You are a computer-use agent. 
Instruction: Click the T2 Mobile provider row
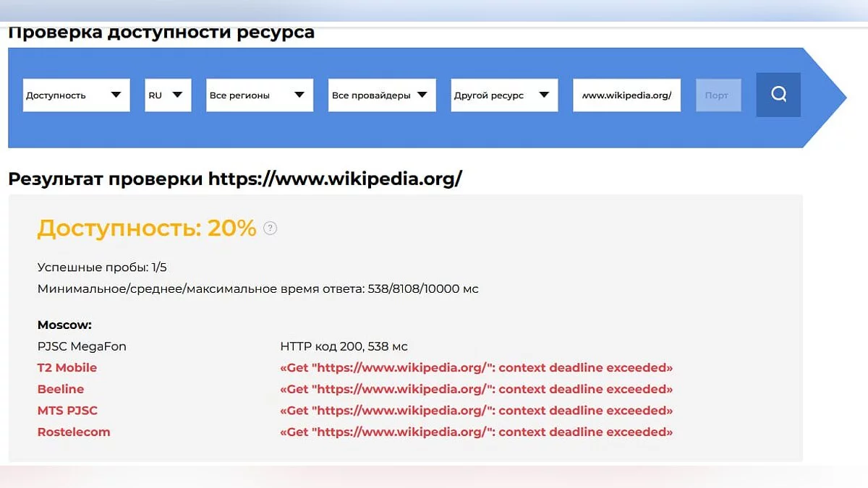click(67, 368)
